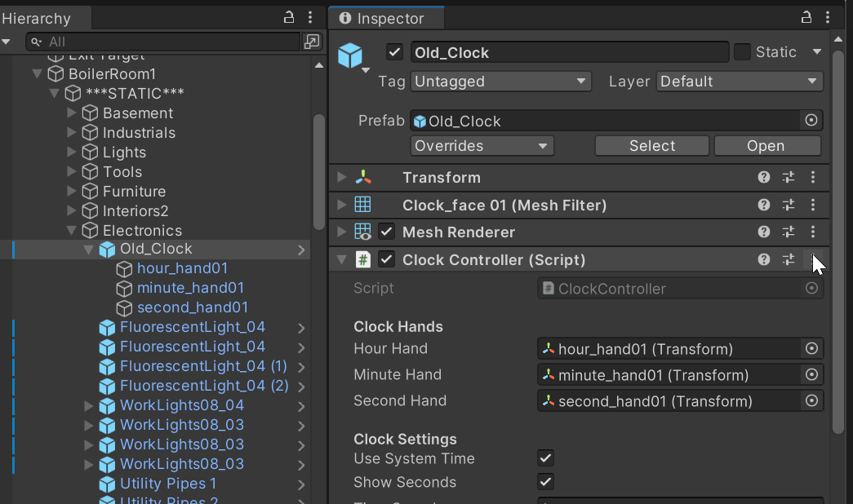Open Old_Clock prefab via the row arrow
Viewport: 853px width, 504px height.
tap(301, 250)
